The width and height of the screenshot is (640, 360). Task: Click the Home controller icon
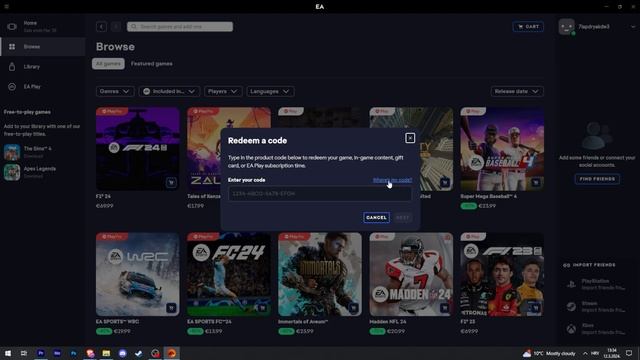click(x=12, y=27)
